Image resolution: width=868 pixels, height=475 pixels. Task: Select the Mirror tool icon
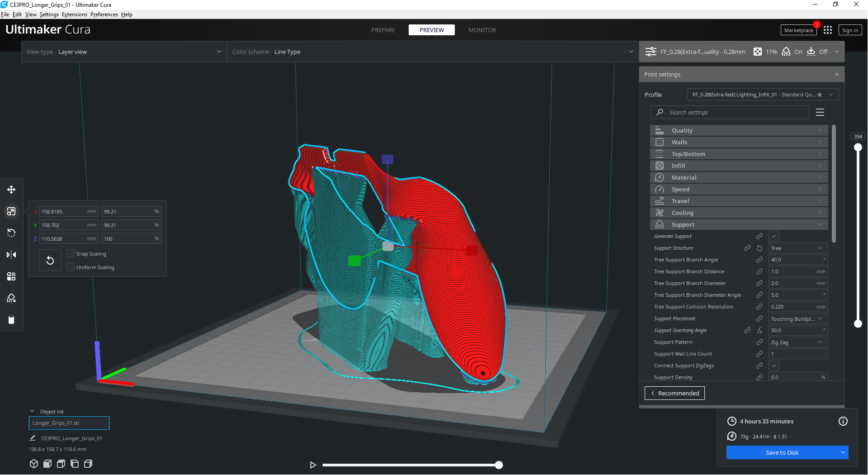(x=11, y=255)
